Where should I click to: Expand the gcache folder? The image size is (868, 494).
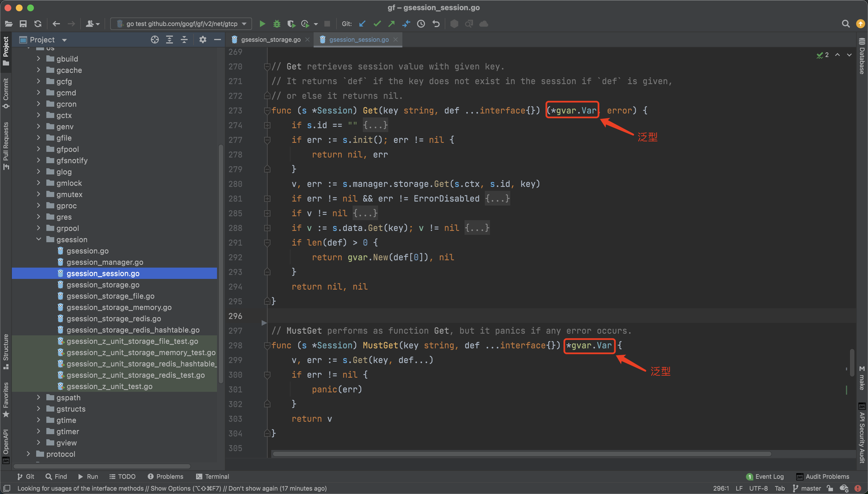pos(39,70)
